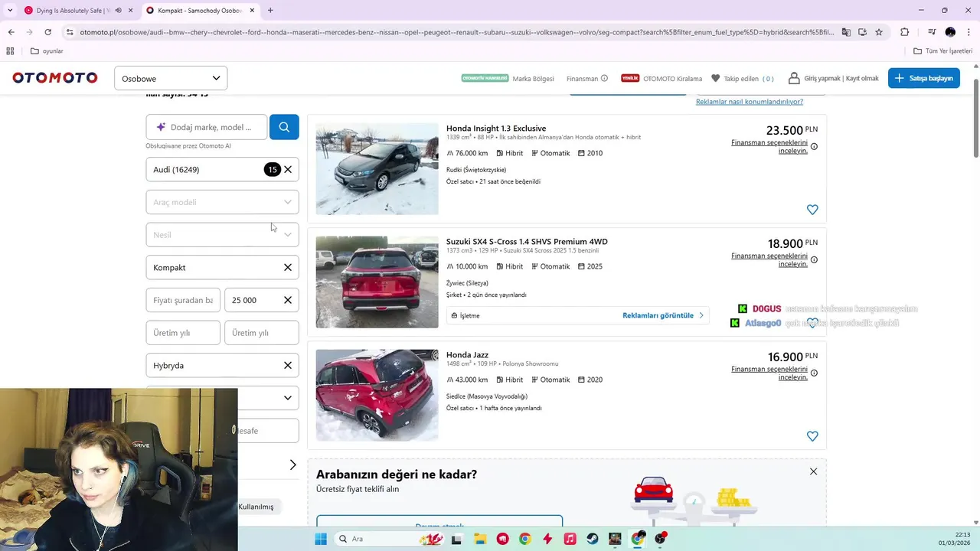Open Honda Insight photo thumbnail
Image resolution: width=980 pixels, height=551 pixels.
pos(377,168)
